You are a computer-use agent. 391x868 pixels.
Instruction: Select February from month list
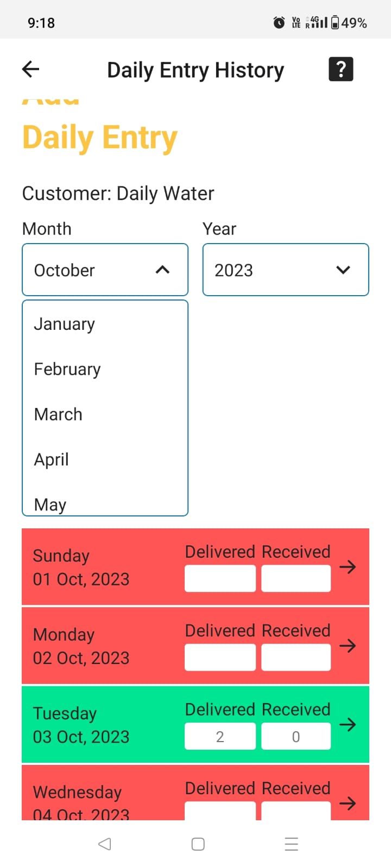[x=67, y=369]
